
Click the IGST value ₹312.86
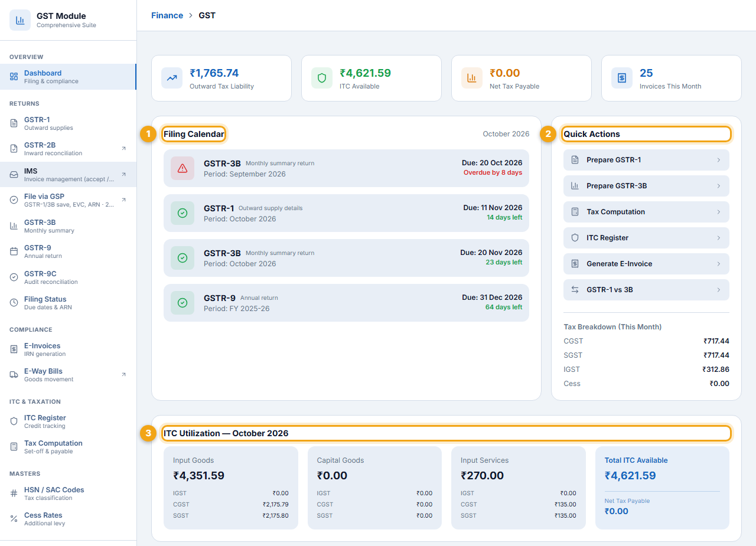(715, 370)
